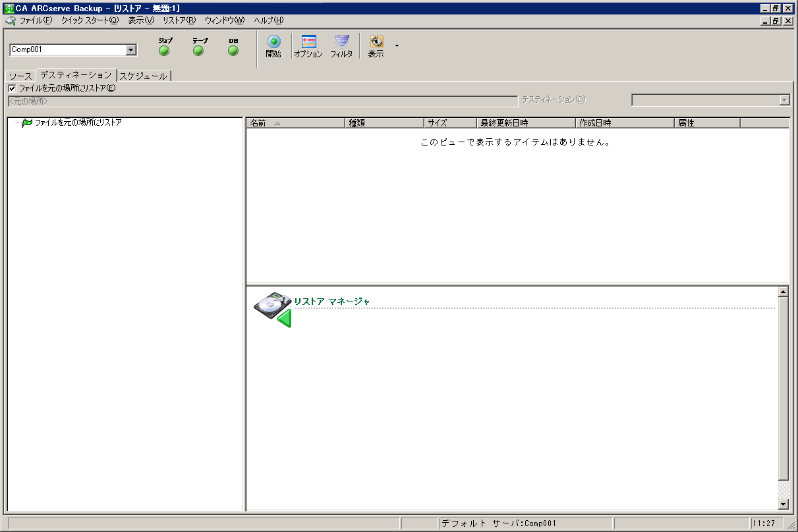Sort by 作成日時 column header
Image resolution: width=798 pixels, height=532 pixels.
click(x=625, y=123)
